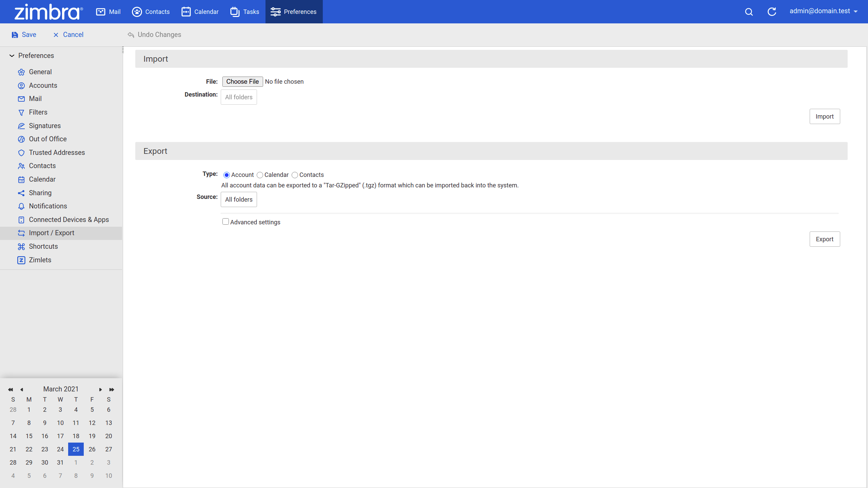Image resolution: width=868 pixels, height=488 pixels.
Task: Expand the Preferences sidebar section
Action: coord(12,56)
